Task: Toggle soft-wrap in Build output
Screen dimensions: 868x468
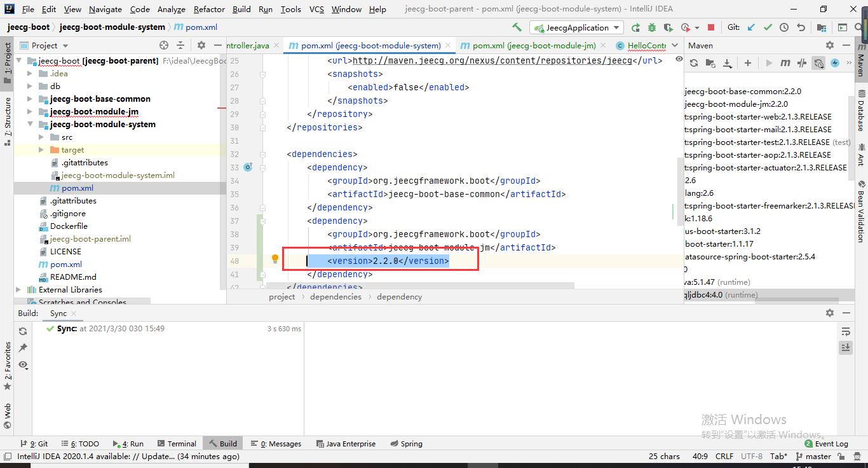Action: 846,331
